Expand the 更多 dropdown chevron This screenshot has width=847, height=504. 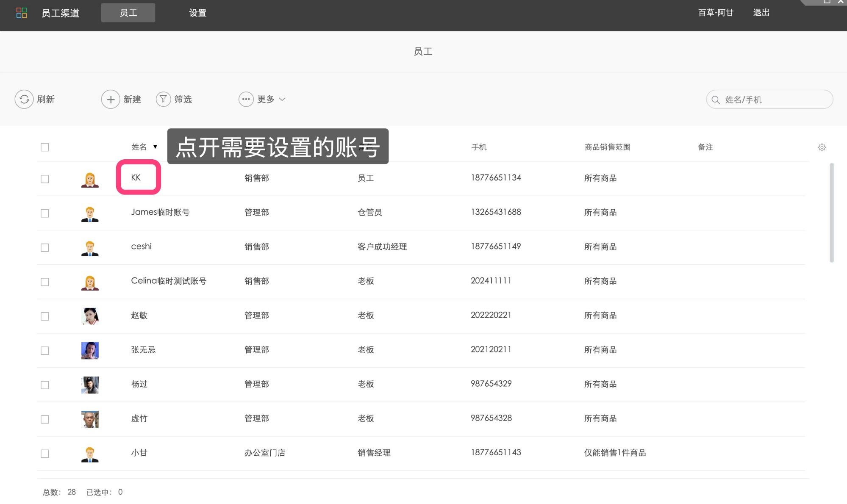coord(282,99)
